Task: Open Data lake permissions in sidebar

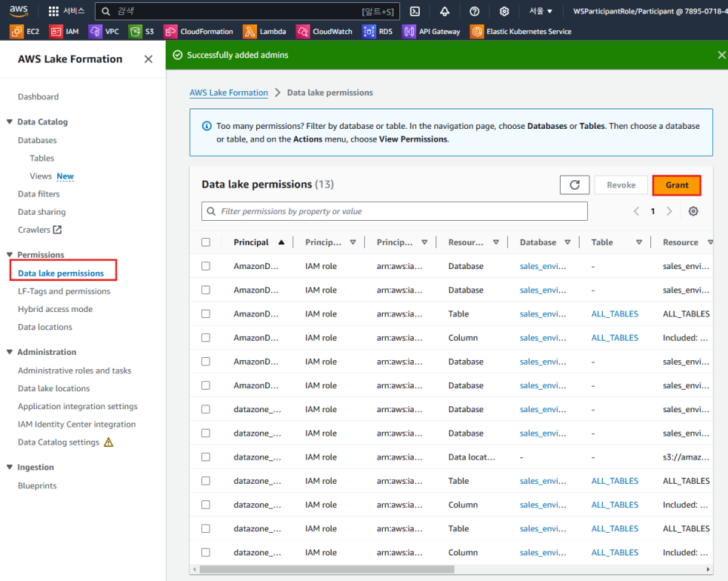Action: coord(61,273)
